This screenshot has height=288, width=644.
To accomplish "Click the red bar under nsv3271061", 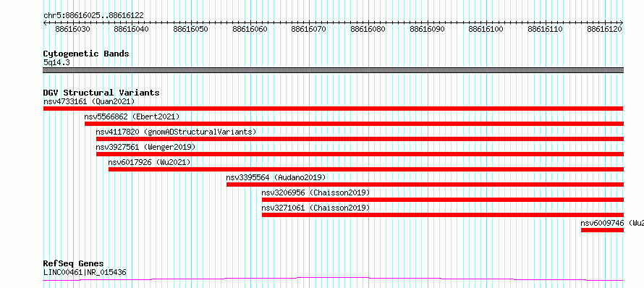I will pyautogui.click(x=443, y=215).
